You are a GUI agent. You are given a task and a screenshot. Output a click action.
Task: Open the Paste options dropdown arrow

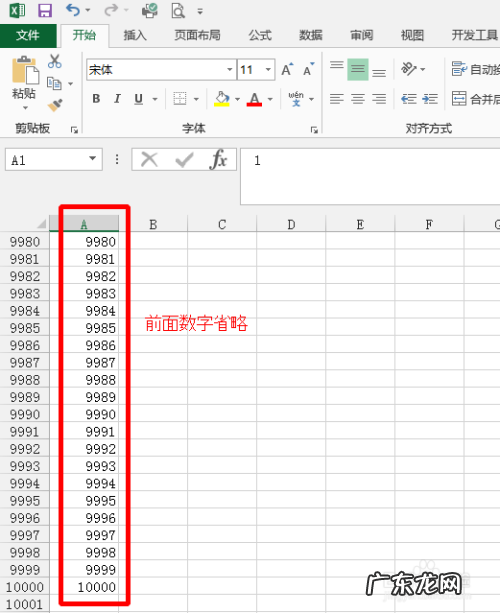25,108
